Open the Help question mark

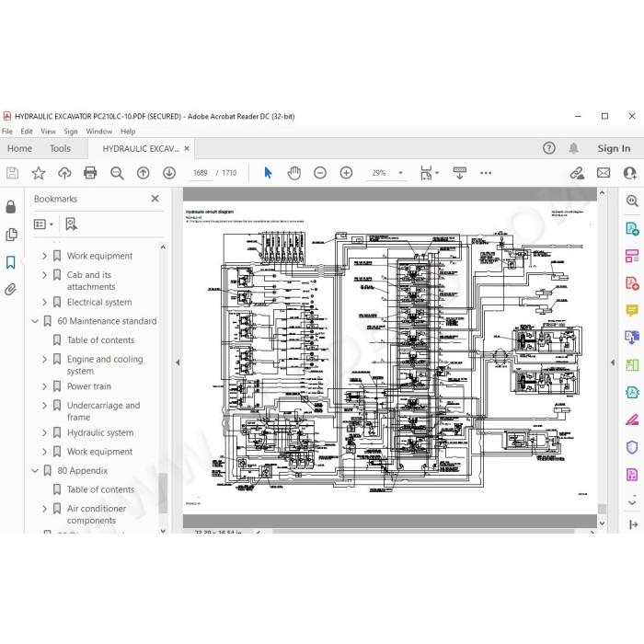click(549, 148)
